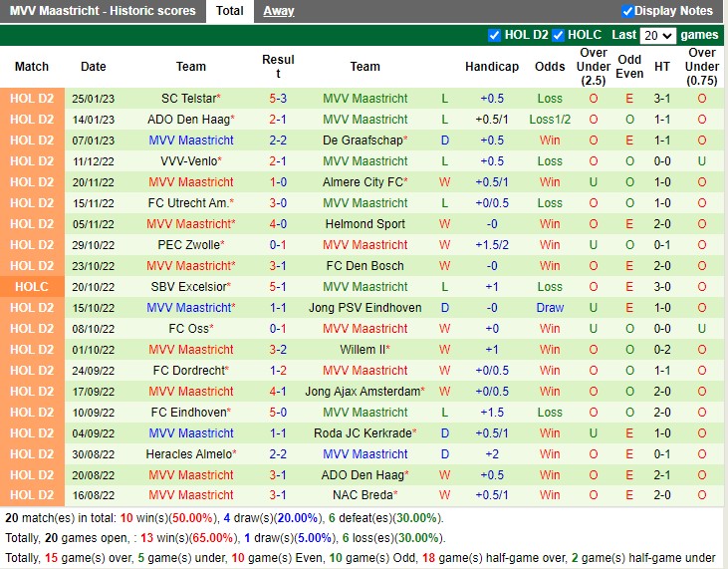The image size is (728, 569).
Task: Click HT score 3-1 in SC Telstar row
Action: (662, 99)
